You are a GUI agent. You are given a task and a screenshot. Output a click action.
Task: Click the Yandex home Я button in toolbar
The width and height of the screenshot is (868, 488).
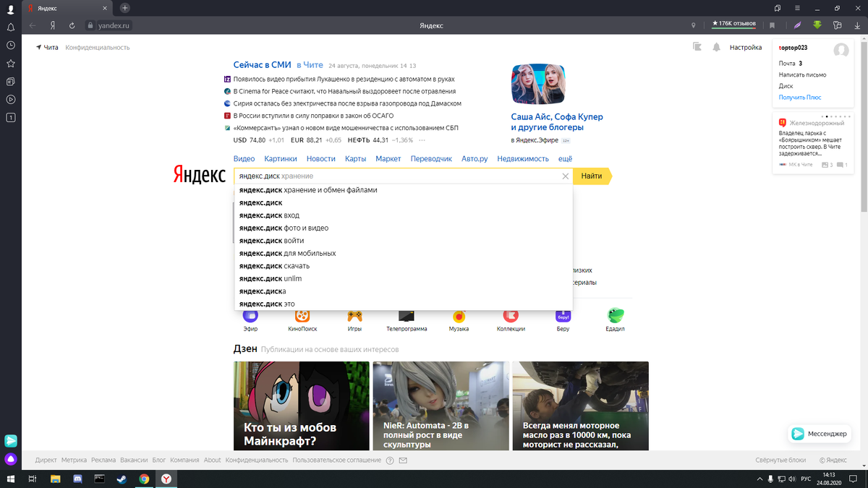point(53,25)
